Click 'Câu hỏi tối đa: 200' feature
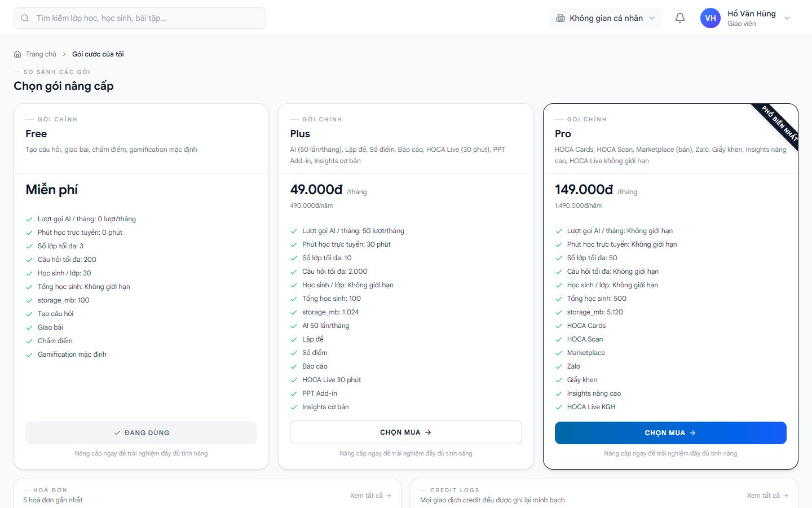812x508 pixels. 67,260
